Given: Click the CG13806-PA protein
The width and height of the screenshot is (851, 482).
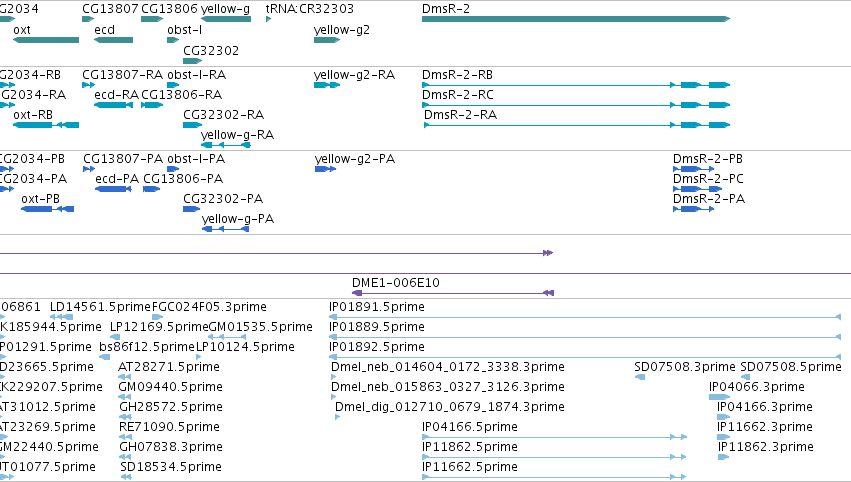Looking at the screenshot, I should pyautogui.click(x=151, y=189).
